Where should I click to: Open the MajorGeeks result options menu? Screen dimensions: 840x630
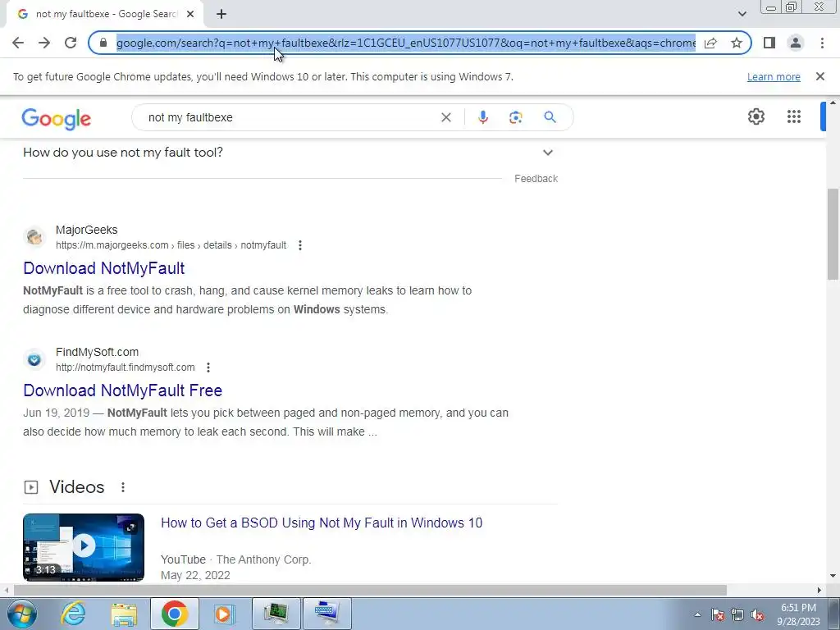[x=300, y=245]
